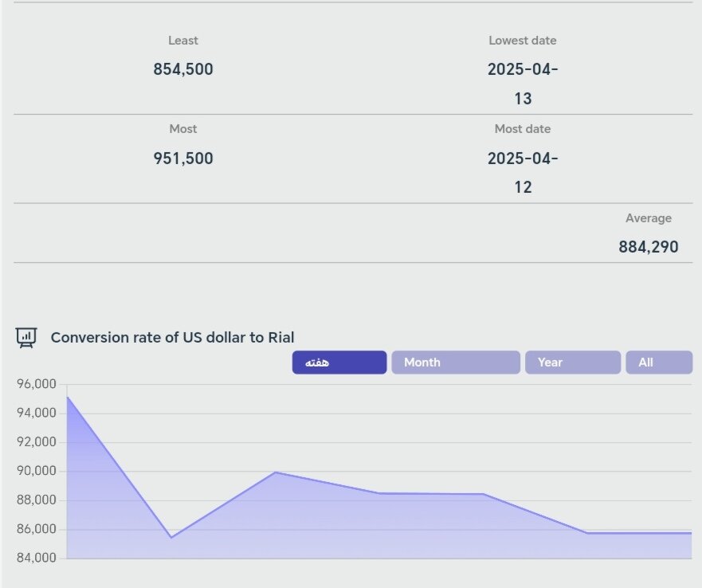Click the "Conversion rate of US dollar to Rial" heading
The height and width of the screenshot is (588, 702).
(x=172, y=338)
